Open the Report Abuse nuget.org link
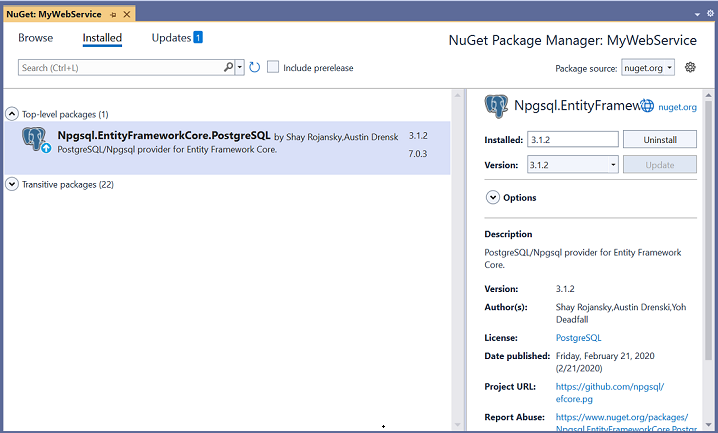This screenshot has height=433, width=718. point(626,423)
